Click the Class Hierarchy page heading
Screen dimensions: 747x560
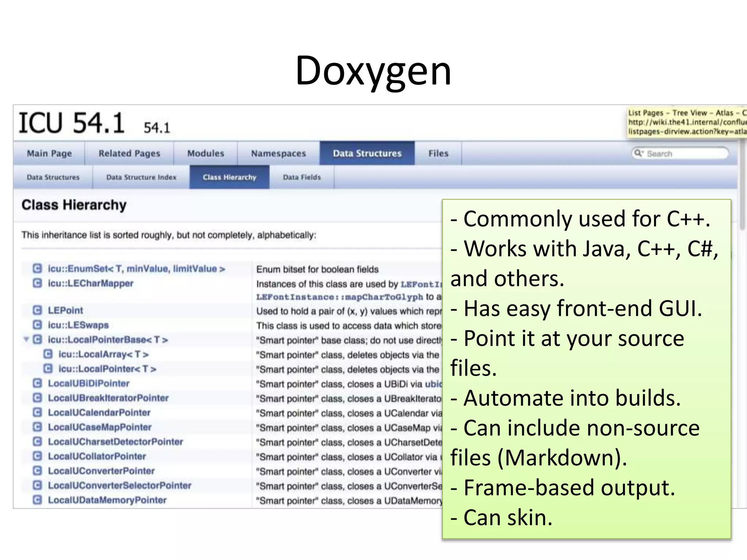coord(74,205)
